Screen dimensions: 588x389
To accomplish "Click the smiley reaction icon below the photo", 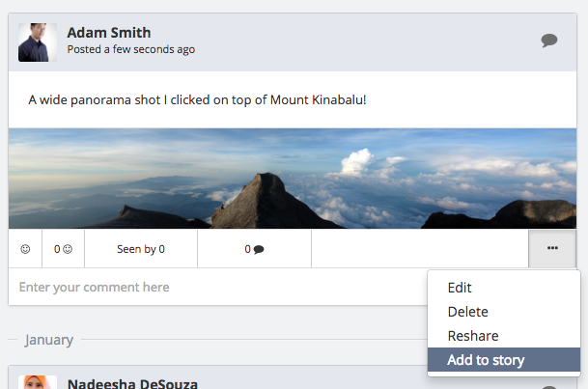I will pyautogui.click(x=25, y=249).
